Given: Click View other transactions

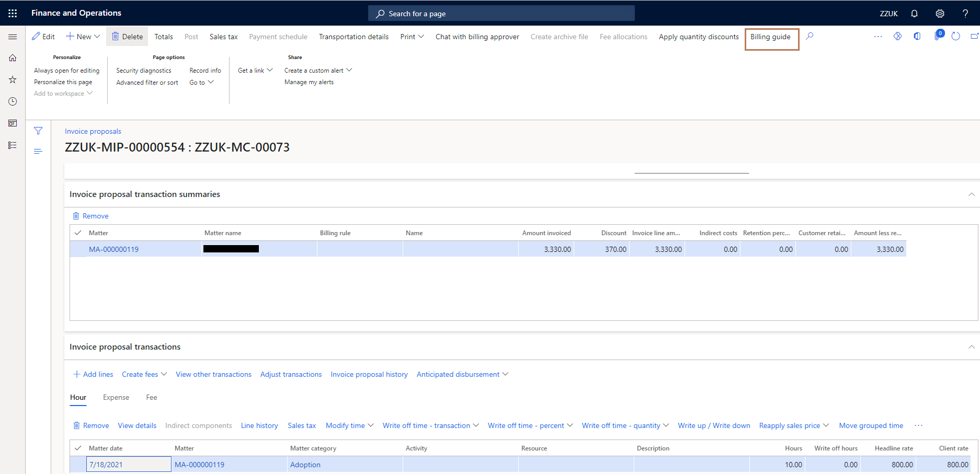Looking at the screenshot, I should coord(213,374).
